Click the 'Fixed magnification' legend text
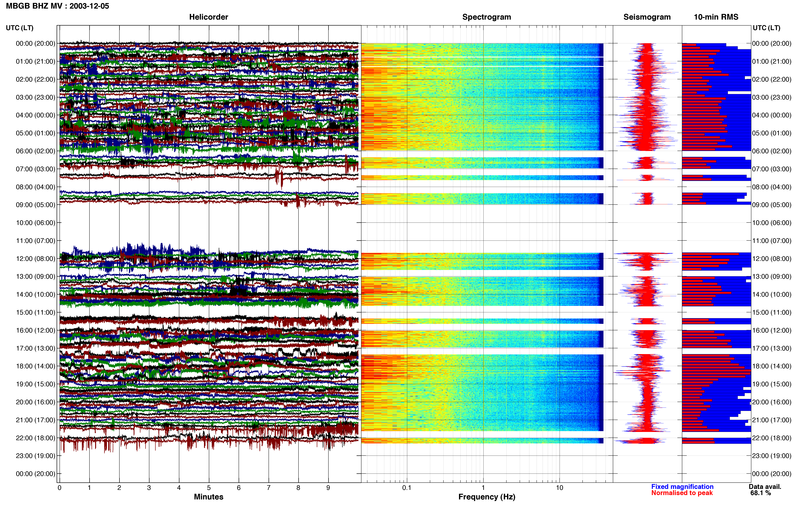 (682, 486)
